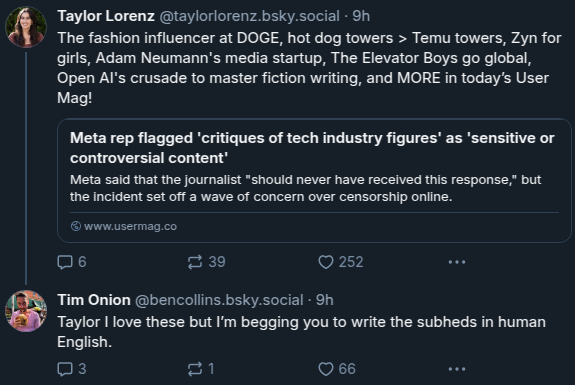Image resolution: width=575 pixels, height=385 pixels.
Task: Open Taylor Lorenz's post 9h timestamp
Action: point(361,16)
